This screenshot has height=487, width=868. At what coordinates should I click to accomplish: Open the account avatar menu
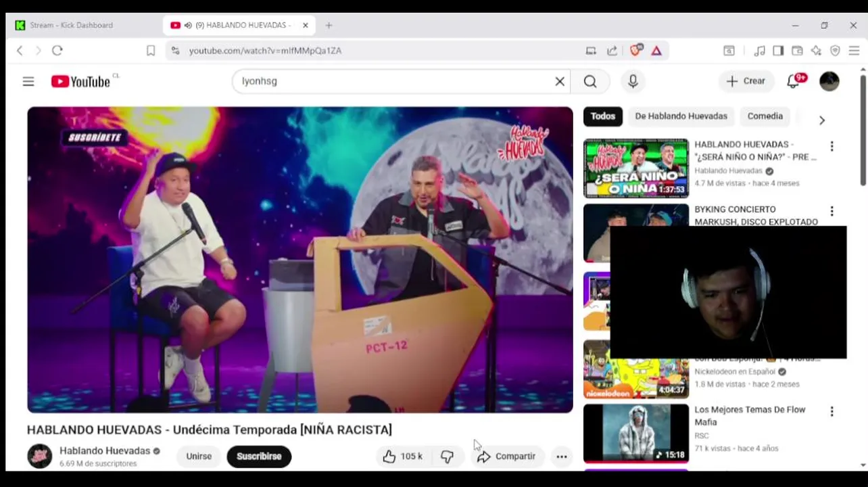[x=829, y=81]
